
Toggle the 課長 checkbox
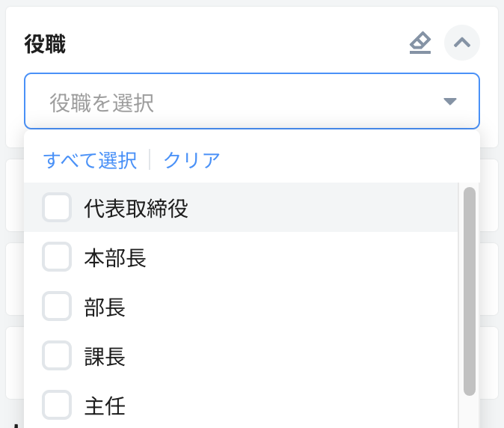point(57,355)
